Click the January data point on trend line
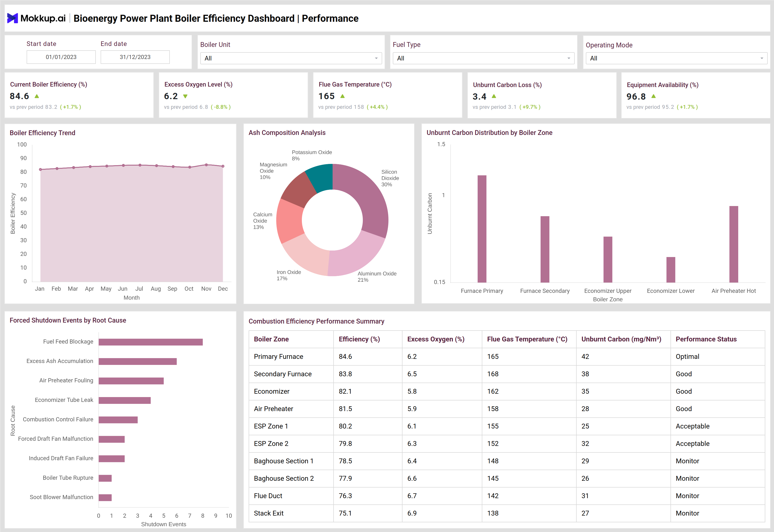The image size is (774, 532). coord(41,169)
